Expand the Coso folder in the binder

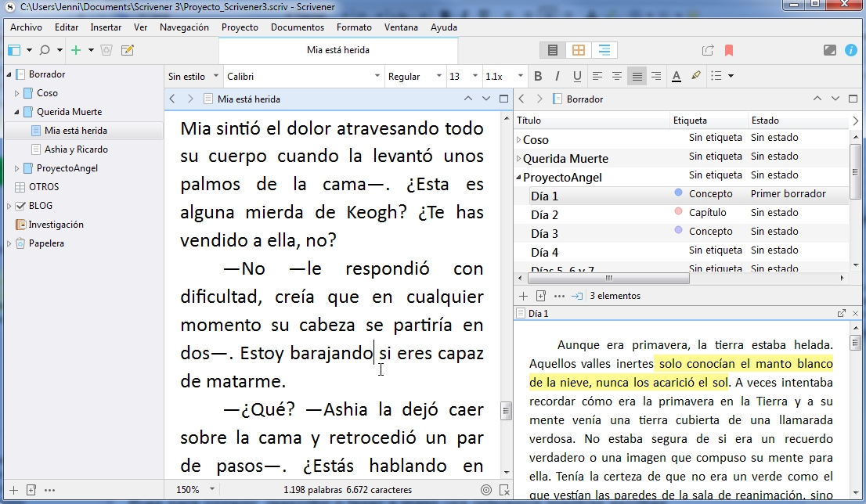[17, 93]
